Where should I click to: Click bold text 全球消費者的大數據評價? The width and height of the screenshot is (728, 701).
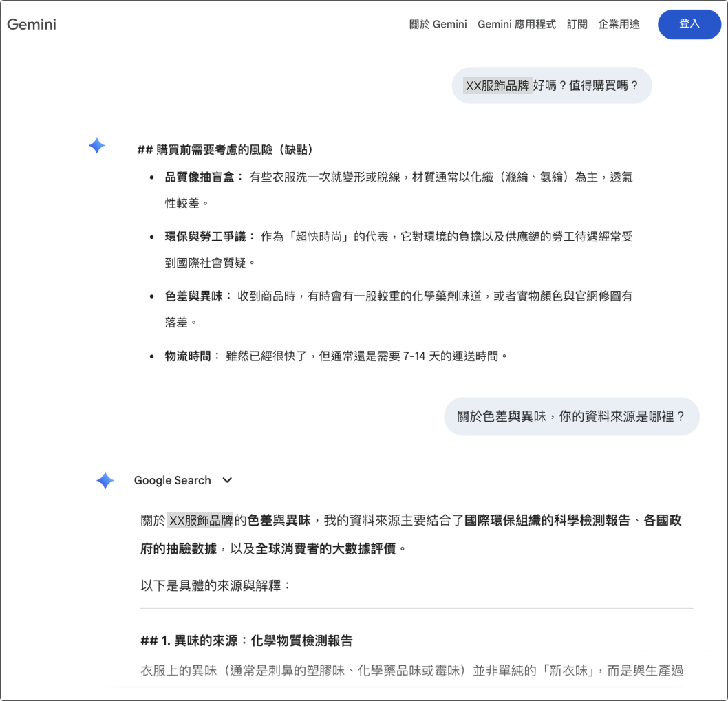(x=325, y=549)
